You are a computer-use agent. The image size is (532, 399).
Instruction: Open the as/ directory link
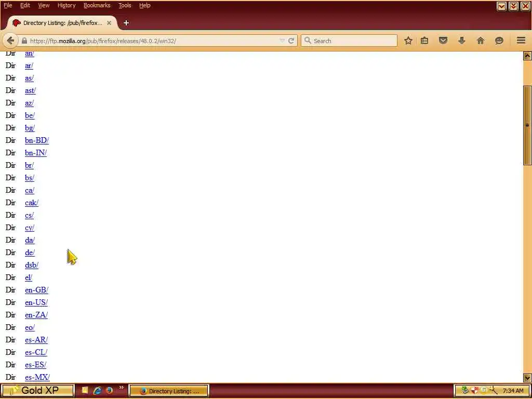tap(29, 78)
